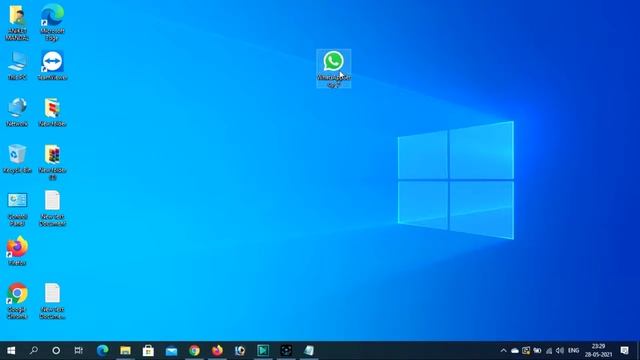
Task: Open File Explorer from the taskbar
Action: click(125, 351)
